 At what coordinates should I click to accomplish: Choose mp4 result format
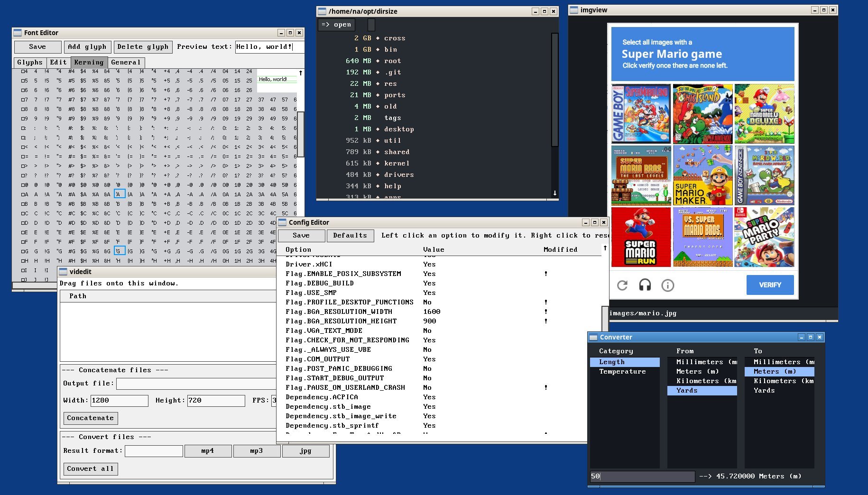click(x=208, y=451)
